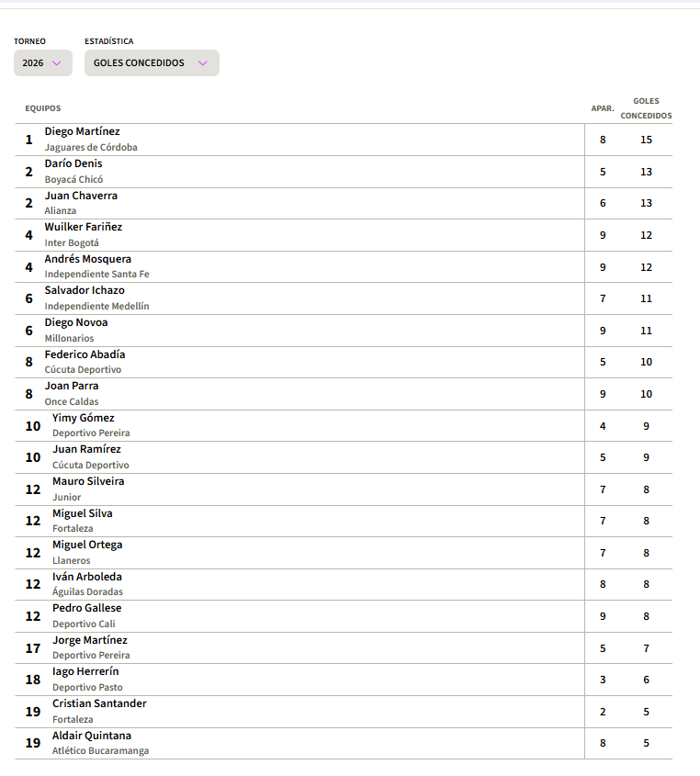Click the Goles Concedidos column header

(x=646, y=108)
